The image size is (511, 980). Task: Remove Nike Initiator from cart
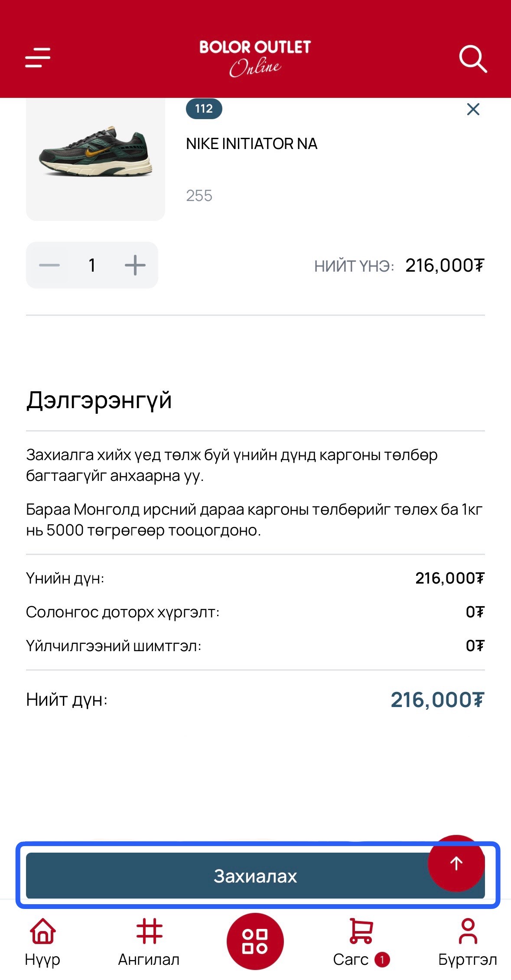[473, 109]
